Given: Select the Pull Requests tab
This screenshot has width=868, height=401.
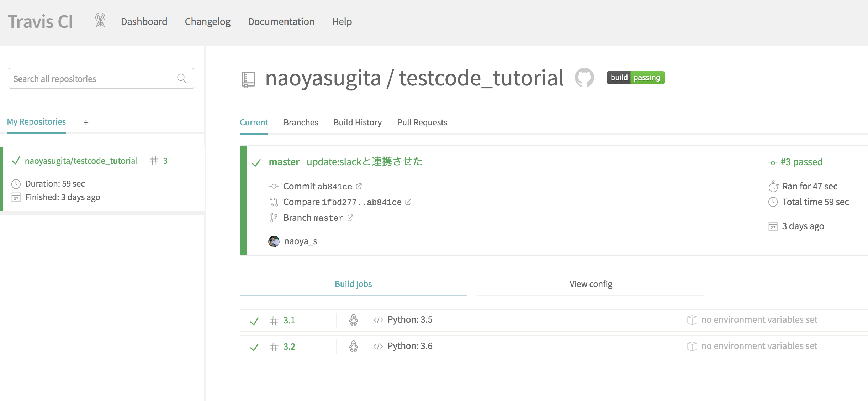Looking at the screenshot, I should 422,123.
